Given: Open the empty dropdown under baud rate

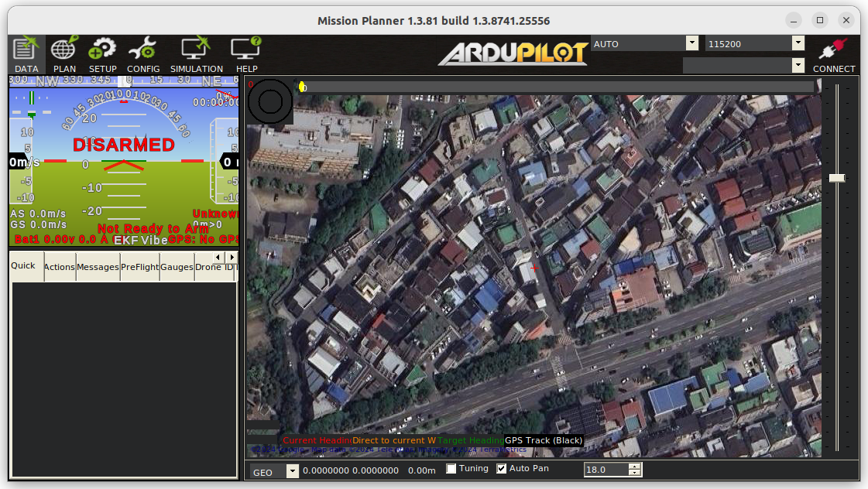Looking at the screenshot, I should [798, 65].
